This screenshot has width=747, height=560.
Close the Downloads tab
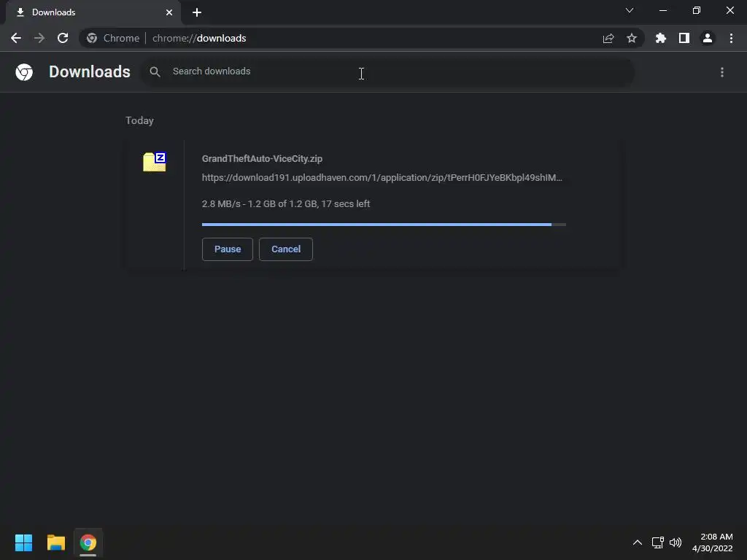[169, 12]
